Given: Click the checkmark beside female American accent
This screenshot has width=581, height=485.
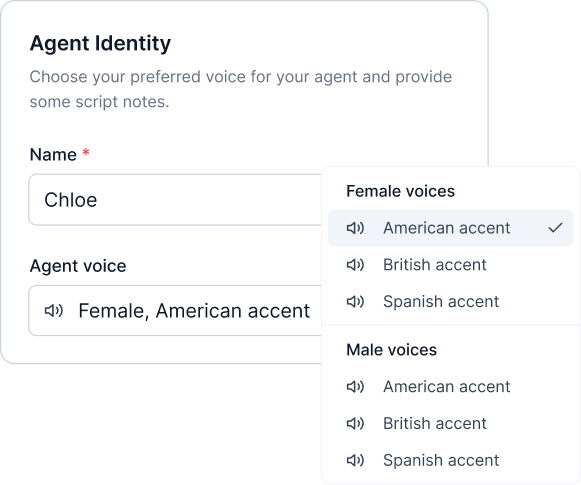Looking at the screenshot, I should (x=555, y=227).
